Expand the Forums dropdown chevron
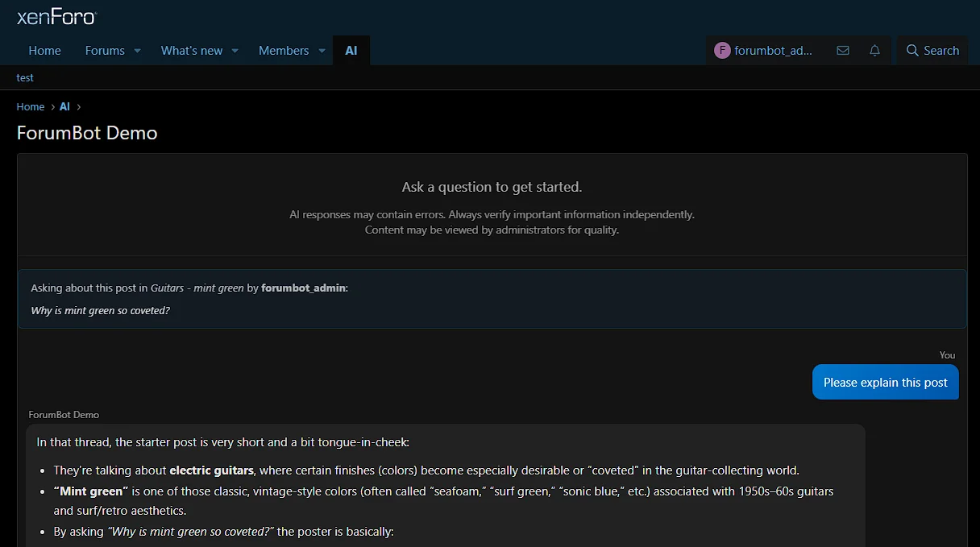980x547 pixels. (136, 51)
